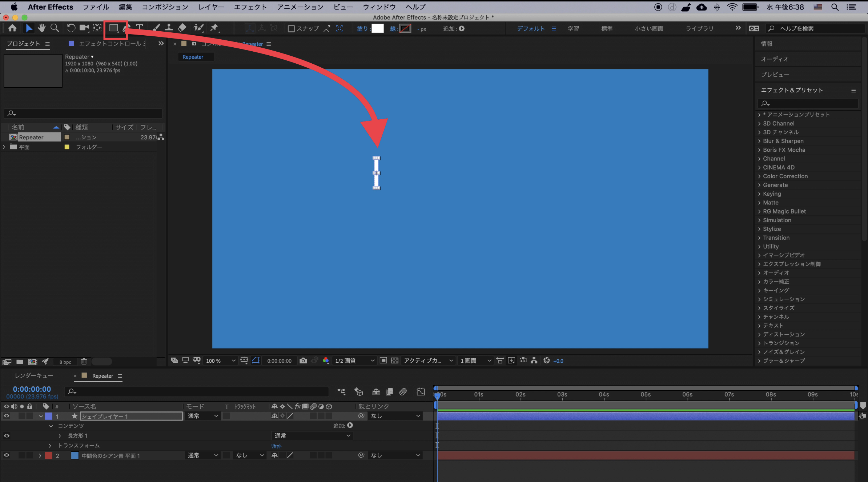
Task: Open the エフェクト menu
Action: [250, 7]
